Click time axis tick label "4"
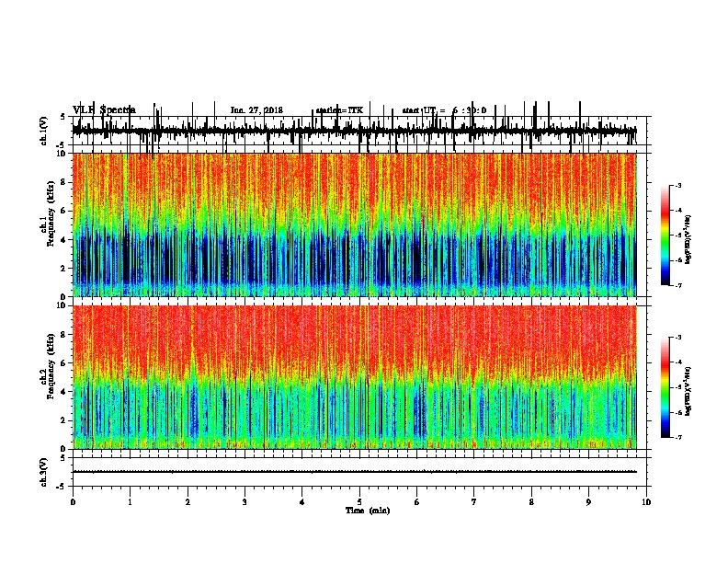728x563 pixels. tap(302, 501)
